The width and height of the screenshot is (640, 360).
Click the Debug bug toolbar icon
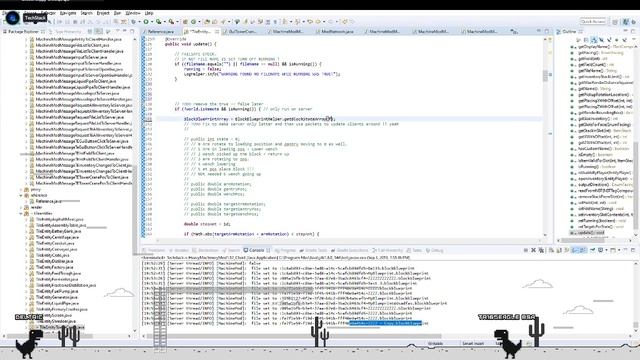click(x=133, y=22)
